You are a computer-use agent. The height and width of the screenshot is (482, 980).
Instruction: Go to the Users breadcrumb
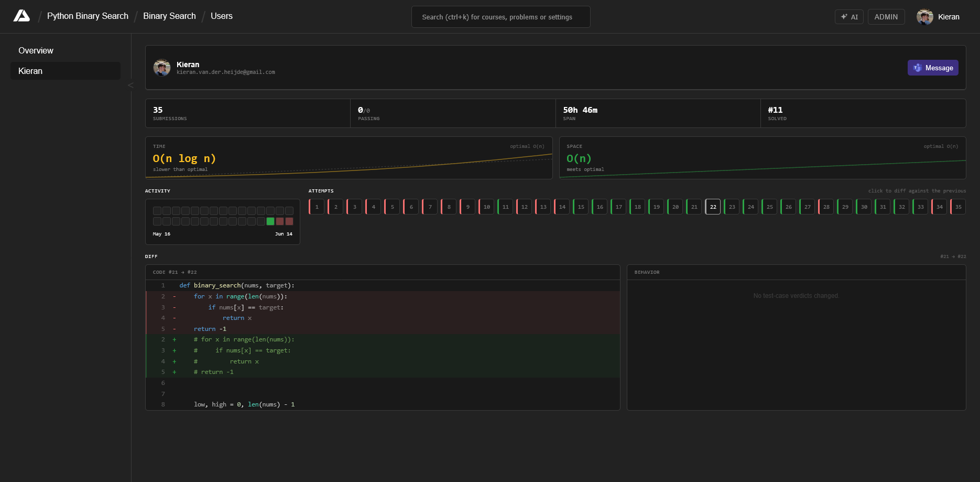pos(222,16)
